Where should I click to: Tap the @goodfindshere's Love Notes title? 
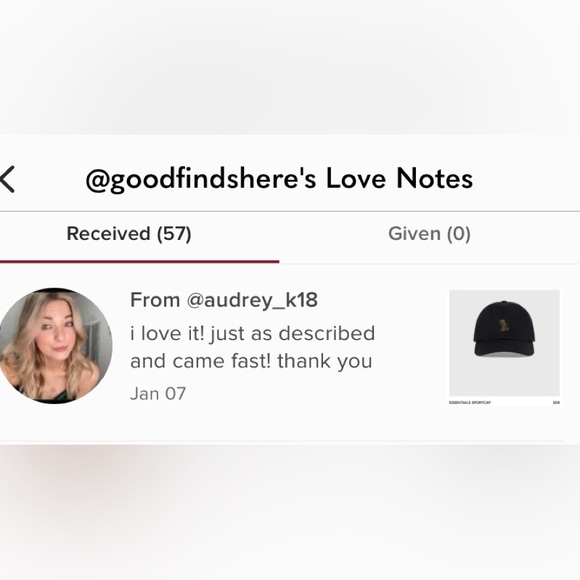[279, 179]
